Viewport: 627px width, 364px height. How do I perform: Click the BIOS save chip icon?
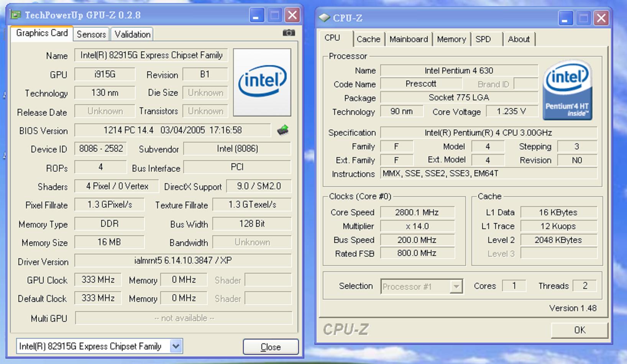283,130
